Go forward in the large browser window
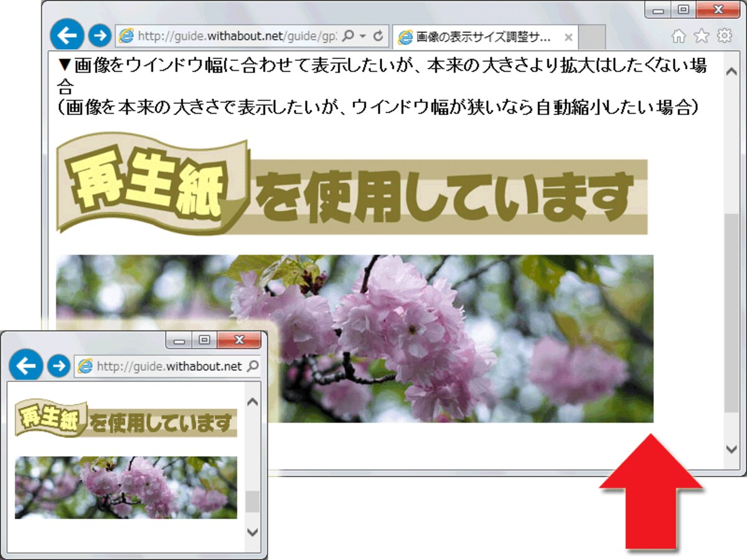 point(100,36)
